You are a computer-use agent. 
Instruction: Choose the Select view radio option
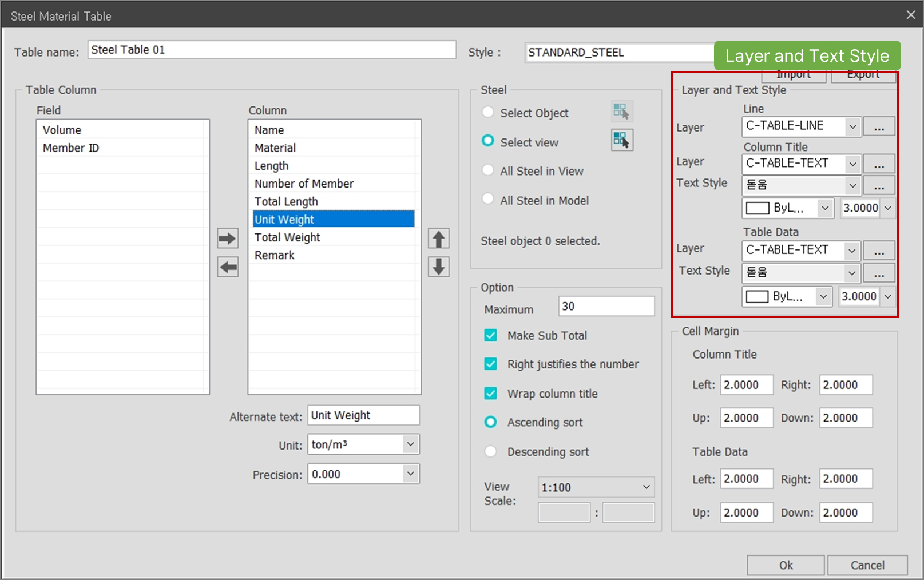pyautogui.click(x=488, y=141)
